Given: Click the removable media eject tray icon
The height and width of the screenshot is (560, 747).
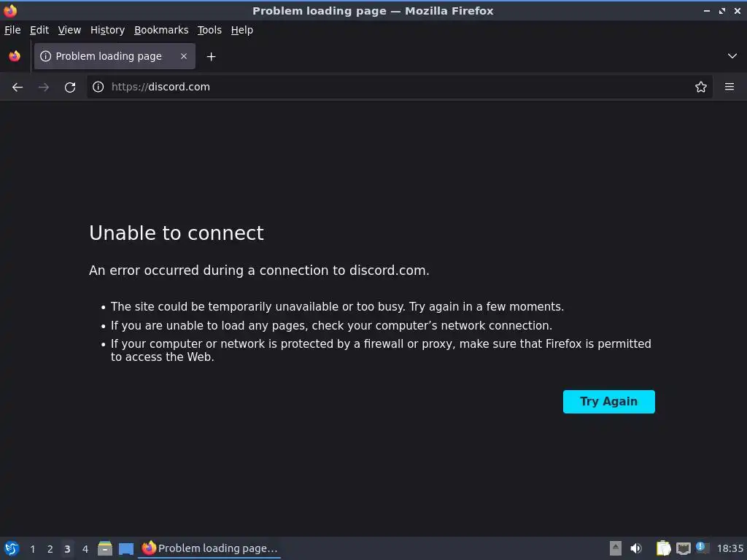Looking at the screenshot, I should (616, 548).
